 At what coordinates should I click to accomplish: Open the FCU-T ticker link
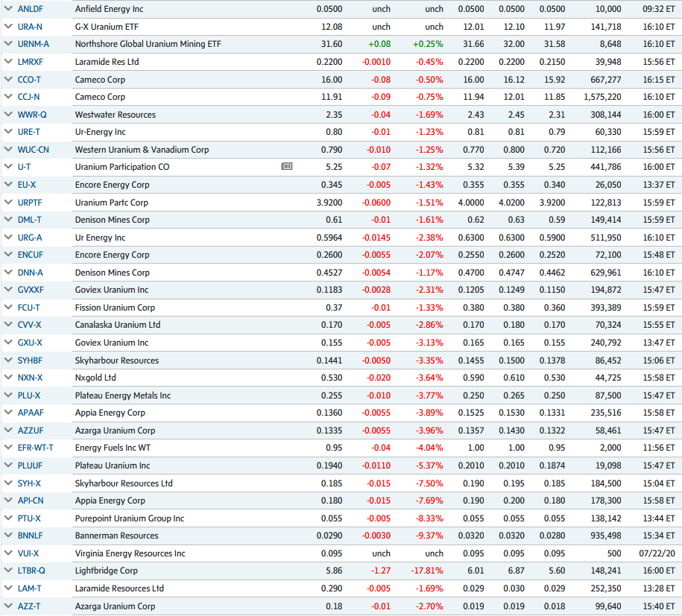pos(29,308)
